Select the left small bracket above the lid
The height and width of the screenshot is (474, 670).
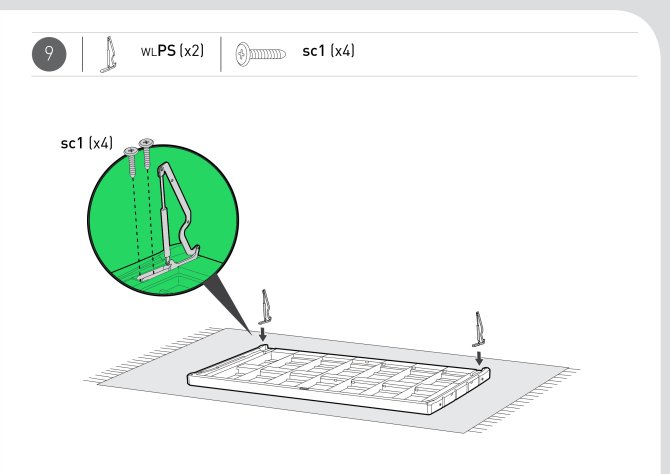(x=265, y=306)
